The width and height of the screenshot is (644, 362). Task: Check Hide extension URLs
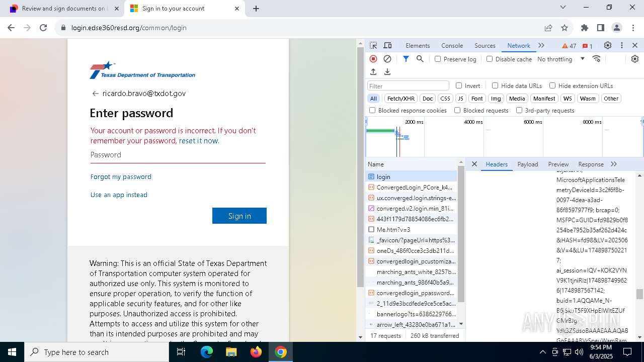pyautogui.click(x=552, y=85)
